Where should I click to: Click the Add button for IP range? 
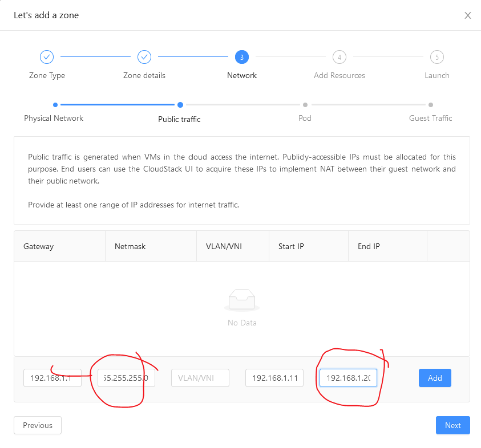[435, 378]
